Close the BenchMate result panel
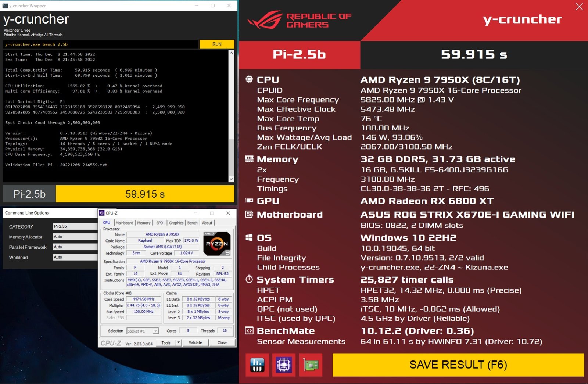This screenshot has height=384, width=588. click(579, 7)
